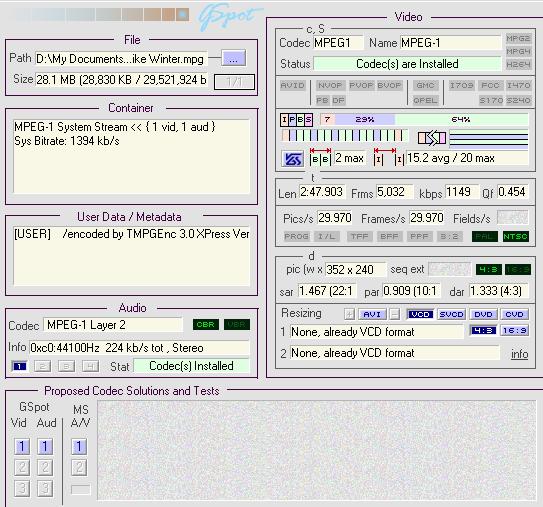Screen dimensions: 543x507
Task: Click the Container info text box
Action: (132, 156)
